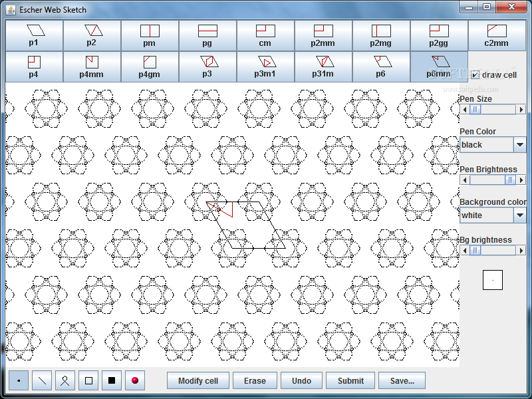Choose the pm wallpaper group
Viewport: 532px width, 399px height.
(150, 36)
